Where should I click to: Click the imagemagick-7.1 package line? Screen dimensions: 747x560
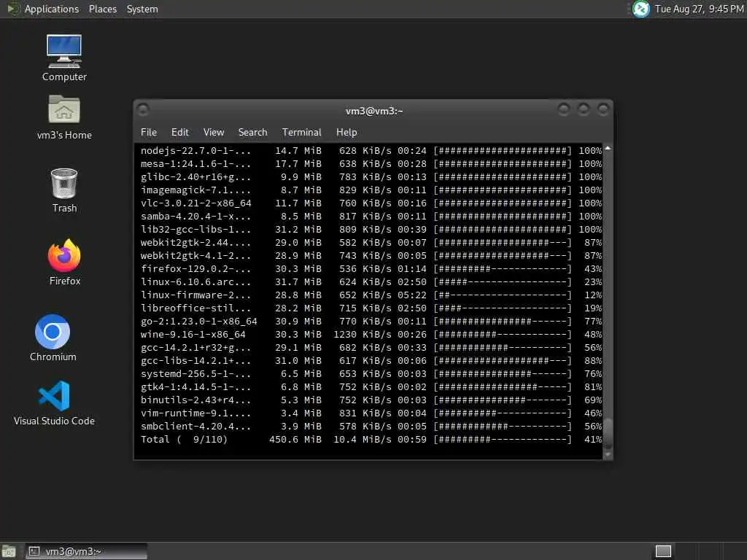pos(371,190)
